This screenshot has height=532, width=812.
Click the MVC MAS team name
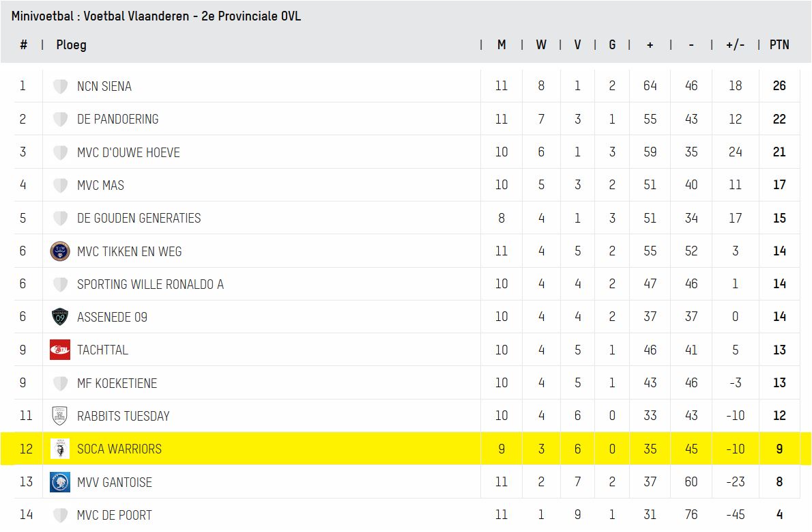tap(100, 185)
